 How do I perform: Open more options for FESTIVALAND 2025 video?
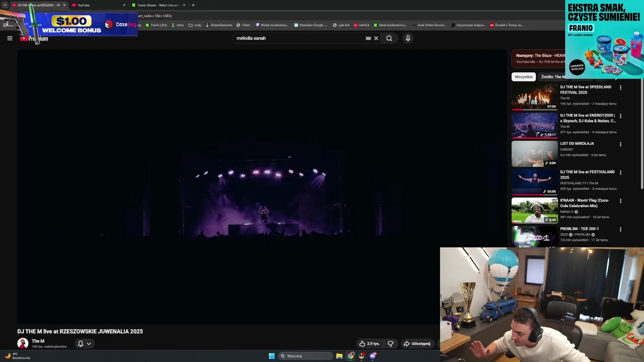(x=620, y=172)
